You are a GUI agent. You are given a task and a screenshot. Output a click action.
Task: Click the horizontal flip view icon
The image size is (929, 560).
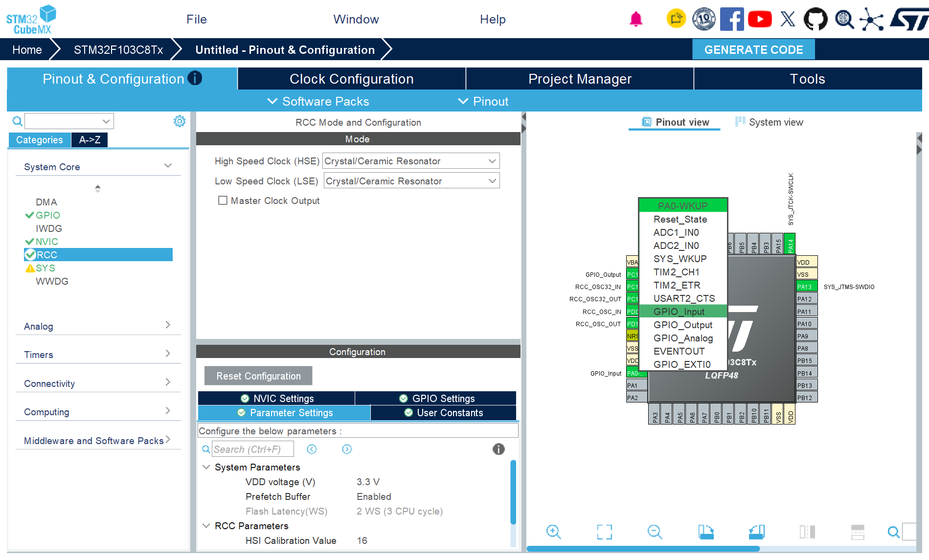807,532
